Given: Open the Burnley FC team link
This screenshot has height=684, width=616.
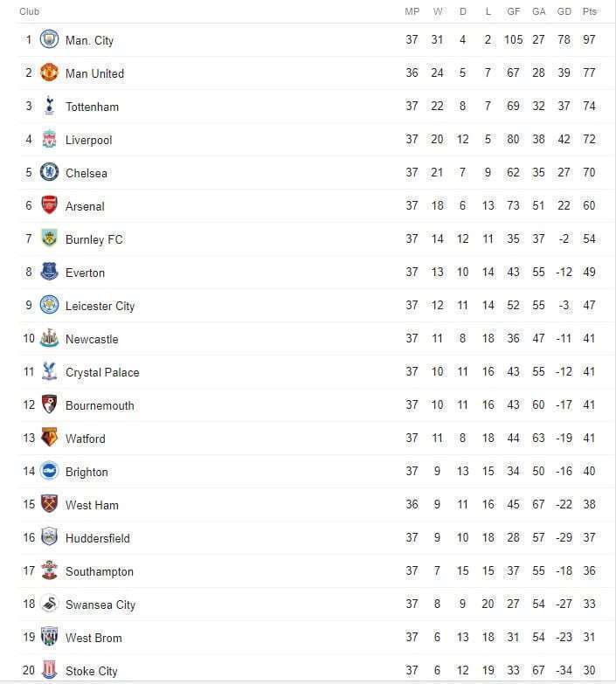Looking at the screenshot, I should [x=94, y=239].
